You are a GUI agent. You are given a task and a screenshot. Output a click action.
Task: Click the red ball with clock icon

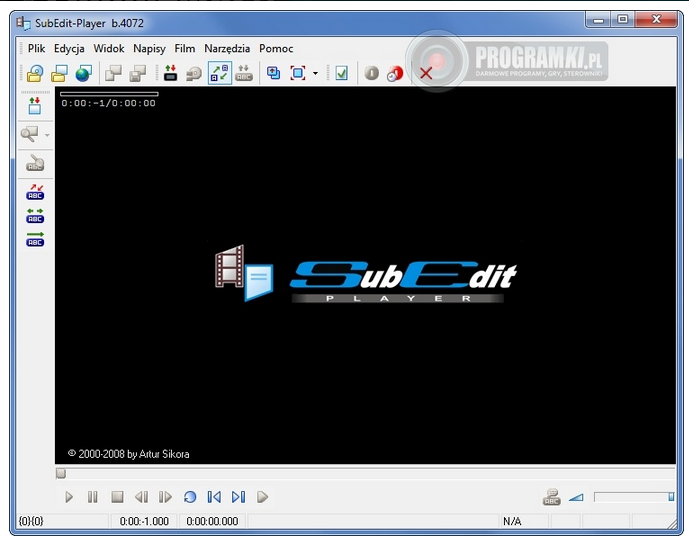395,73
